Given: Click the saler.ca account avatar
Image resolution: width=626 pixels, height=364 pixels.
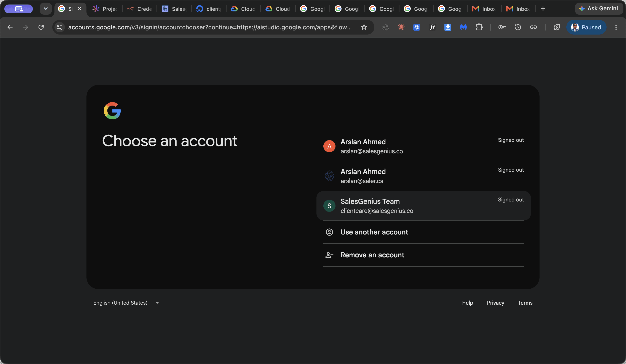Looking at the screenshot, I should point(329,176).
